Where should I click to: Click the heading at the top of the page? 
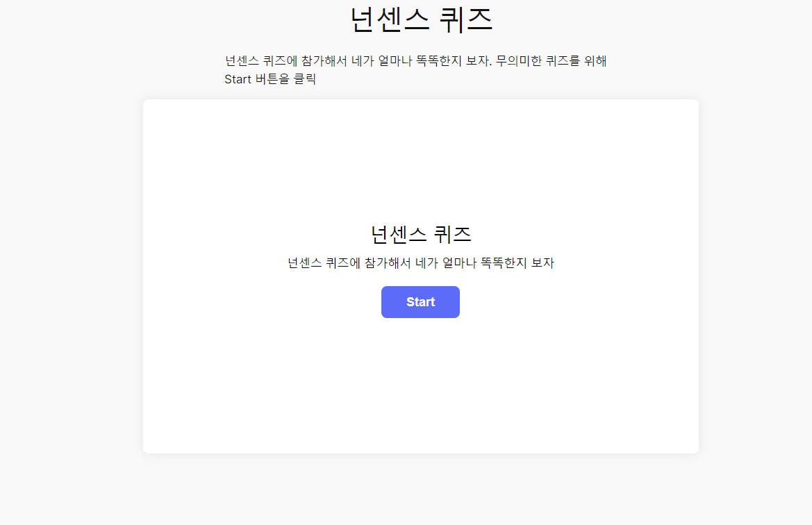pos(420,20)
